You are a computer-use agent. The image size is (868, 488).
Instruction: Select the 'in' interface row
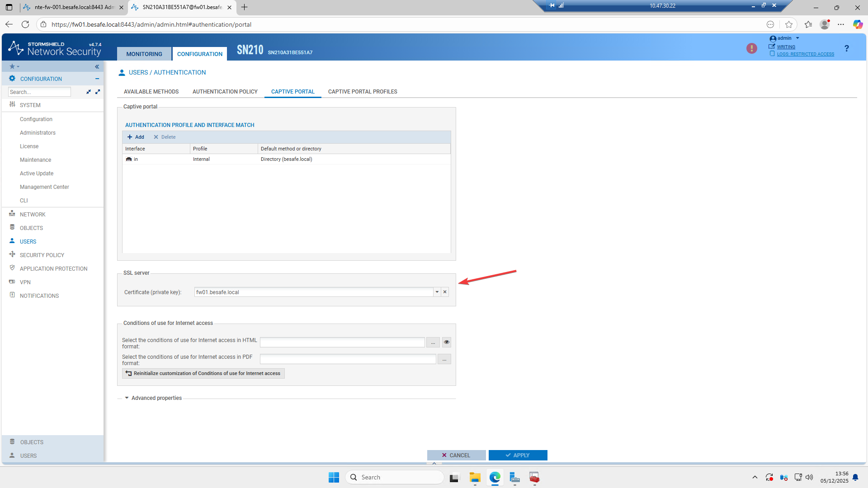[x=286, y=159]
